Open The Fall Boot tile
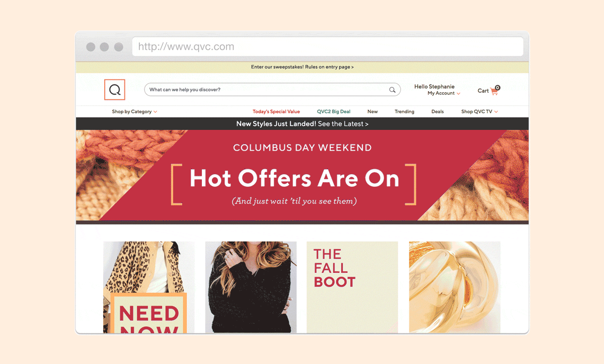The width and height of the screenshot is (604, 364). tap(352, 287)
